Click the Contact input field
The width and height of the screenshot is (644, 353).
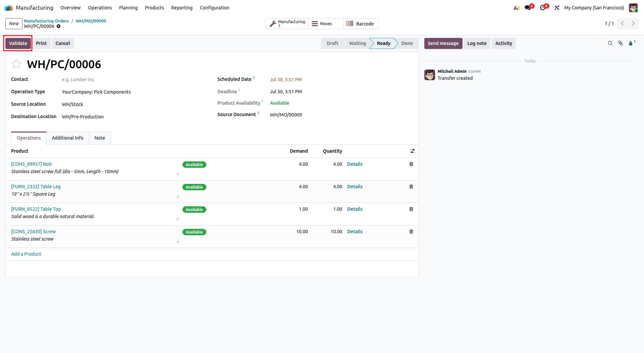134,80
